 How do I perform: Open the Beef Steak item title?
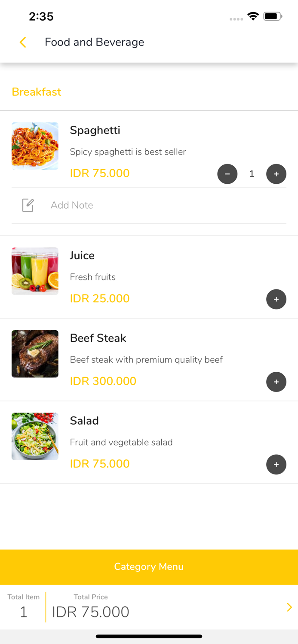98,338
